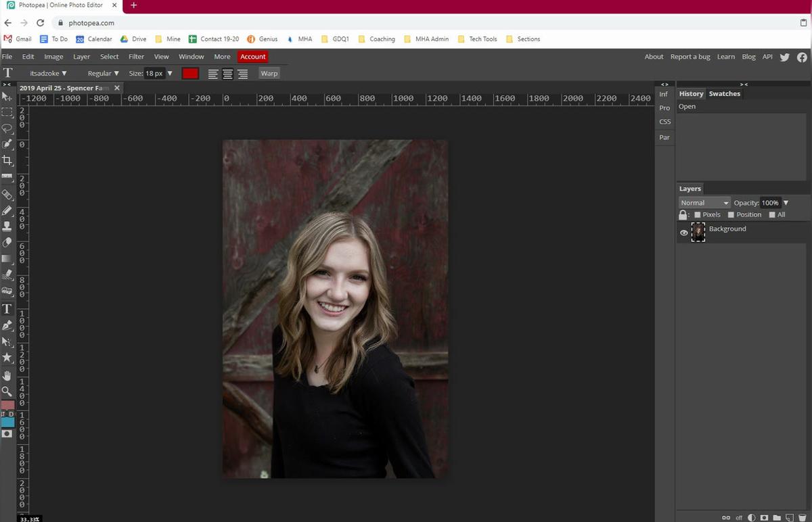Select the Path Select tool
The height and width of the screenshot is (522, 812).
click(7, 341)
